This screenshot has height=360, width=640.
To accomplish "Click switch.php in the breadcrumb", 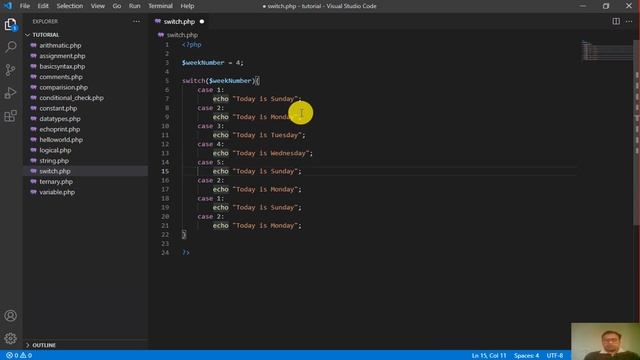I will tap(182, 35).
